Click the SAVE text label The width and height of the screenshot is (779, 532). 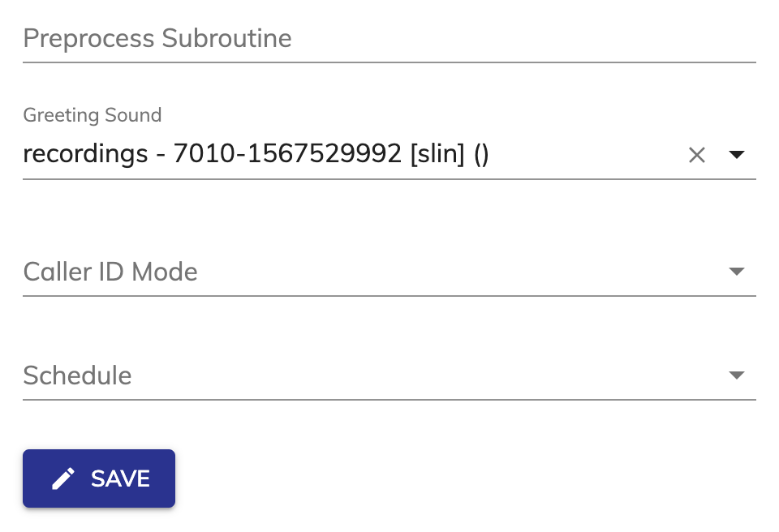click(x=120, y=478)
